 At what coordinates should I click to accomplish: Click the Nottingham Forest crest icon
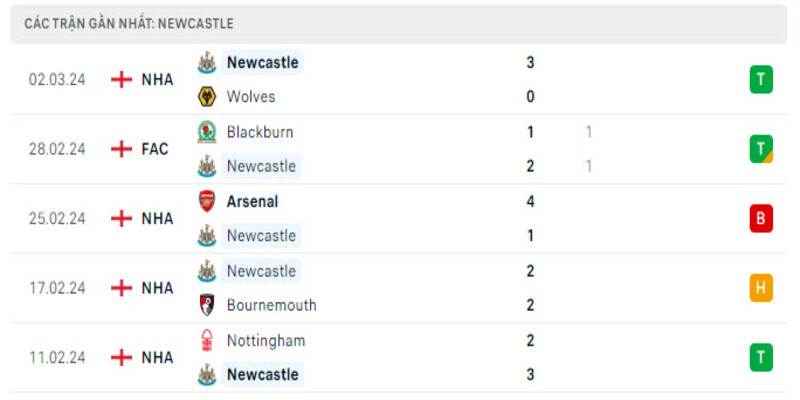(x=207, y=340)
